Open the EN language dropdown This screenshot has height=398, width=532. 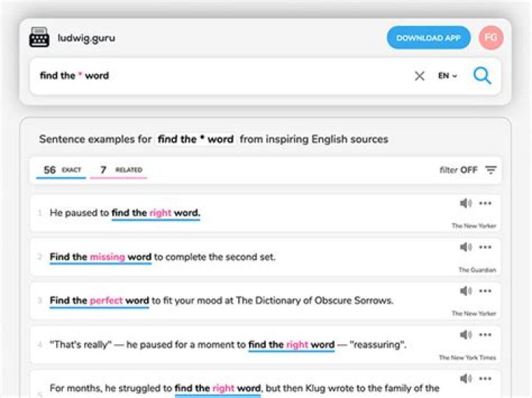(x=447, y=75)
